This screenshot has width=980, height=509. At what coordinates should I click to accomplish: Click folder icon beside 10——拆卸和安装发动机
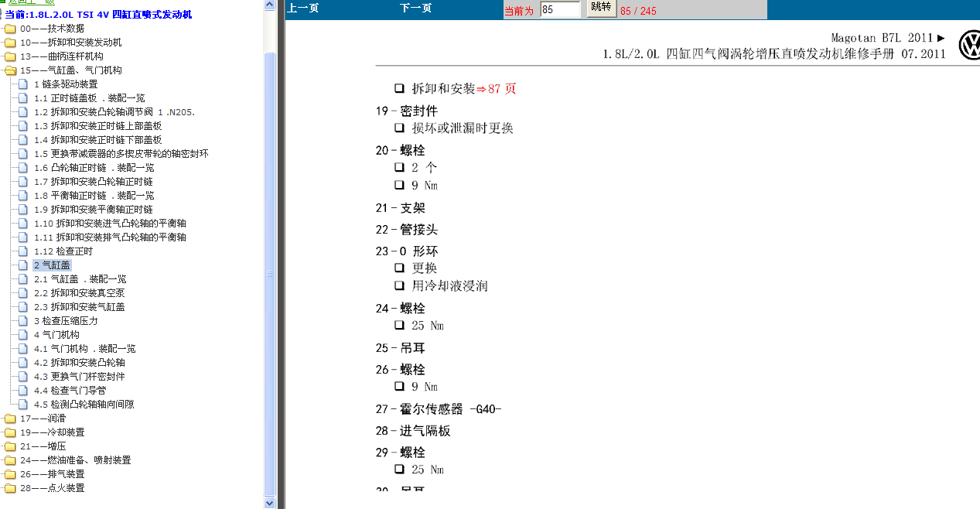coord(9,43)
